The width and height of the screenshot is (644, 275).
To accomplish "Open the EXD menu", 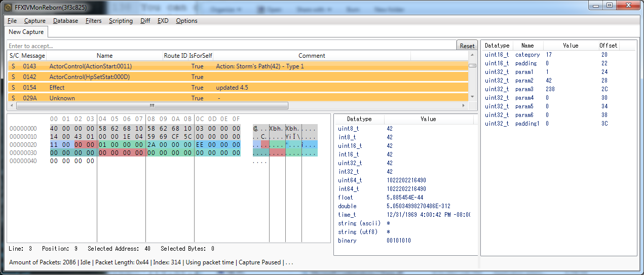I will pyautogui.click(x=163, y=21).
